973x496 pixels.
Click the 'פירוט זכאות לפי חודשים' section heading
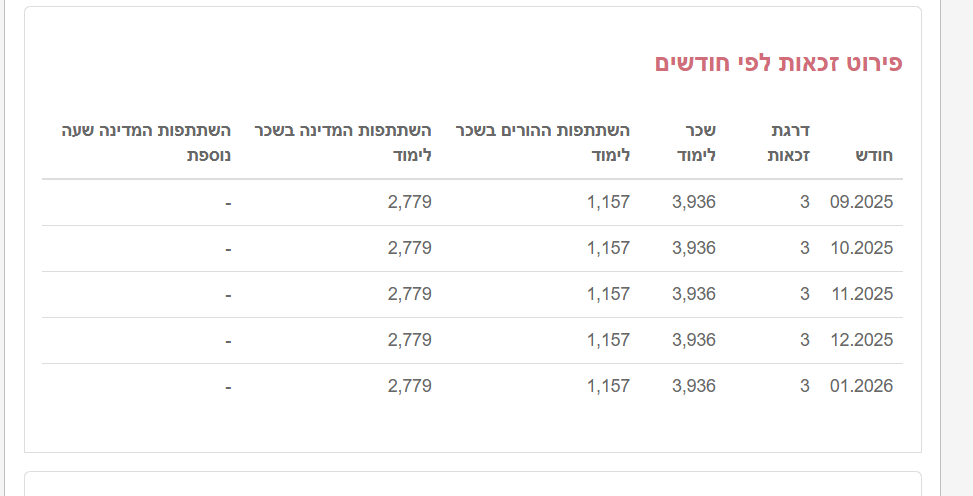tap(778, 63)
